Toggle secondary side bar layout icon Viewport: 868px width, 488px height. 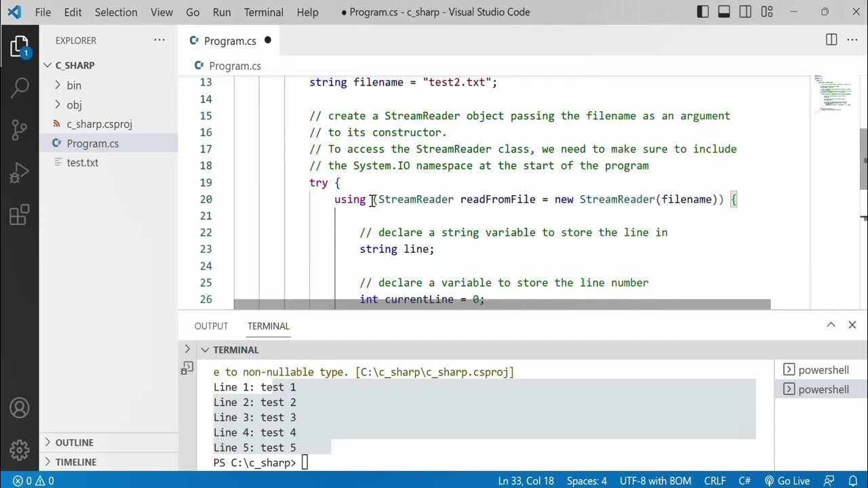point(745,12)
